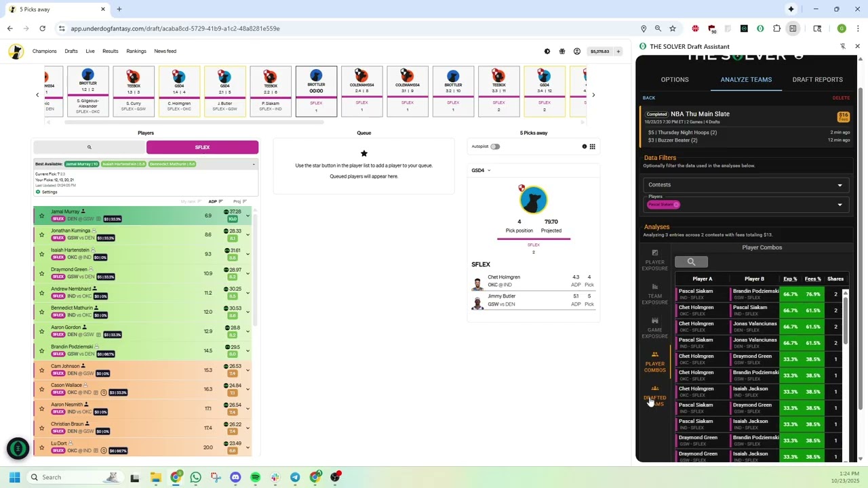Screen dimensions: 868x488
Task: Sort player list by ADP
Action: click(x=215, y=201)
